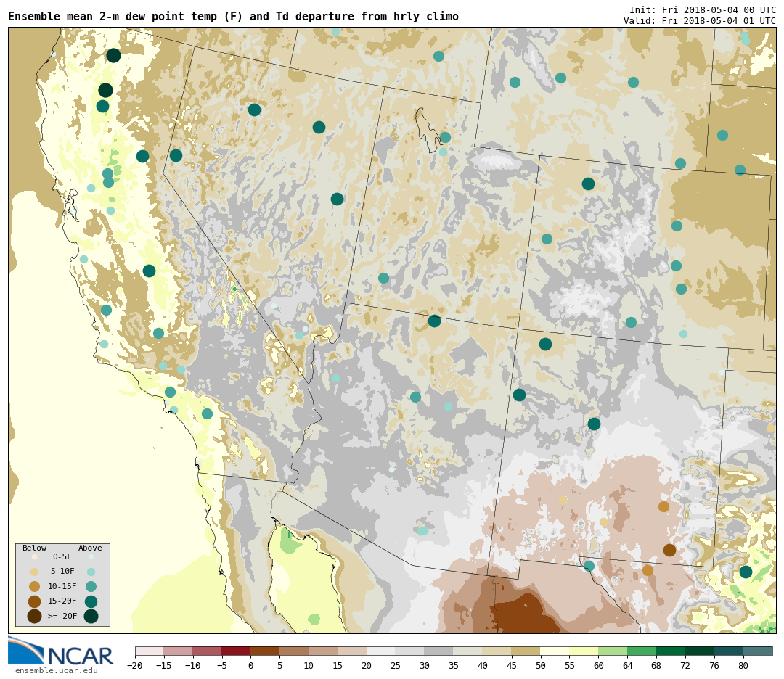This screenshot has width=784, height=679.
Task: Click the Below 5-10F tan legend circle
Action: pyautogui.click(x=35, y=572)
